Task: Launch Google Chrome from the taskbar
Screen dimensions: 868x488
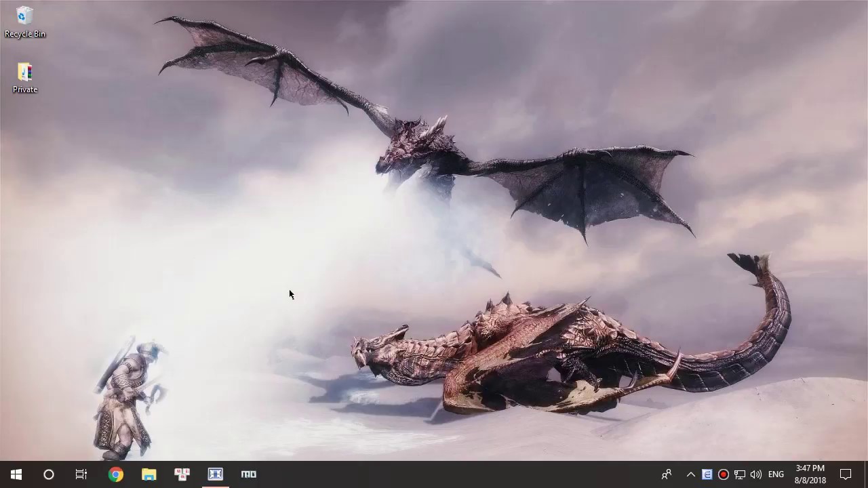Action: point(116,474)
